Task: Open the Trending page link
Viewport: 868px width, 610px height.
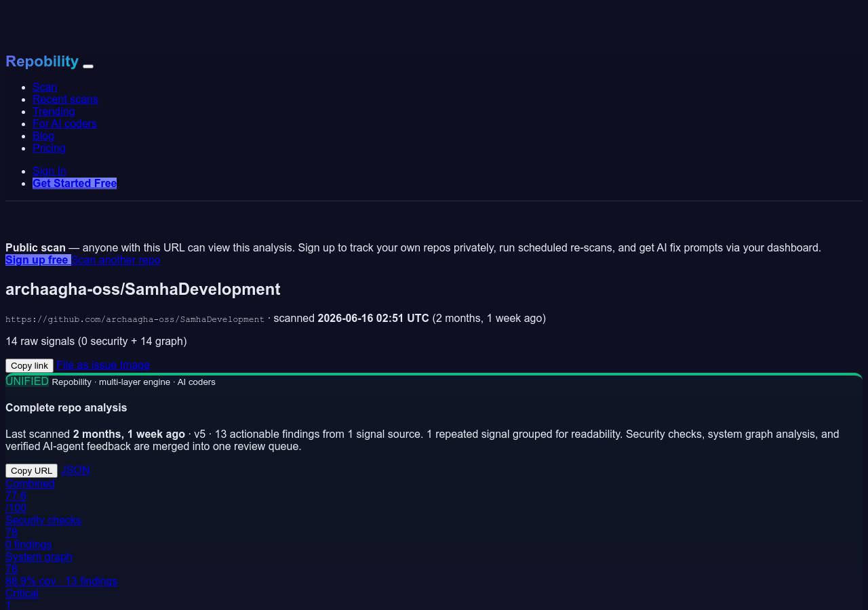Action: pyautogui.click(x=54, y=111)
